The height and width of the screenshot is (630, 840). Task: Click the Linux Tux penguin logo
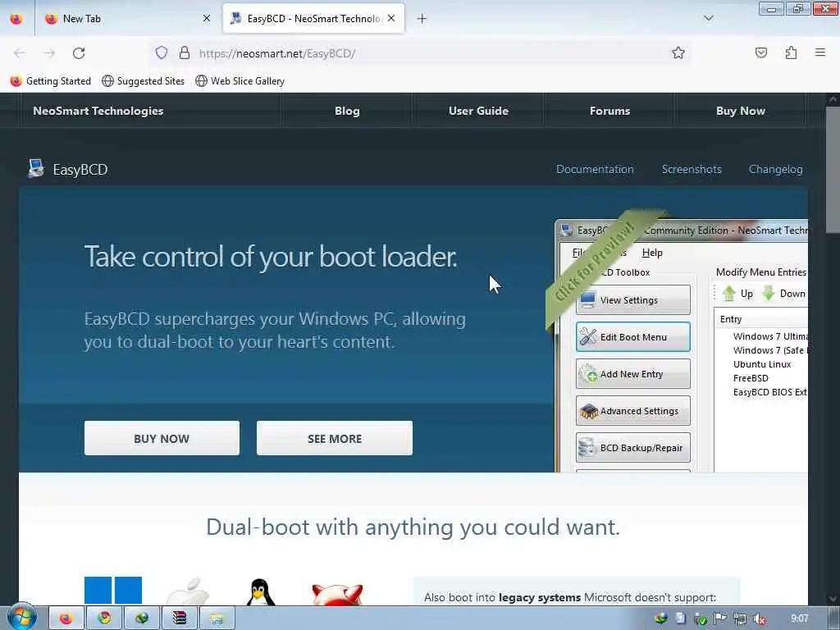[x=260, y=592]
